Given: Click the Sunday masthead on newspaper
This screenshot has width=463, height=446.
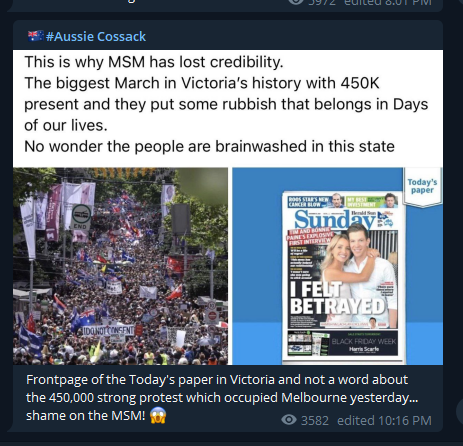Looking at the screenshot, I should (x=337, y=219).
